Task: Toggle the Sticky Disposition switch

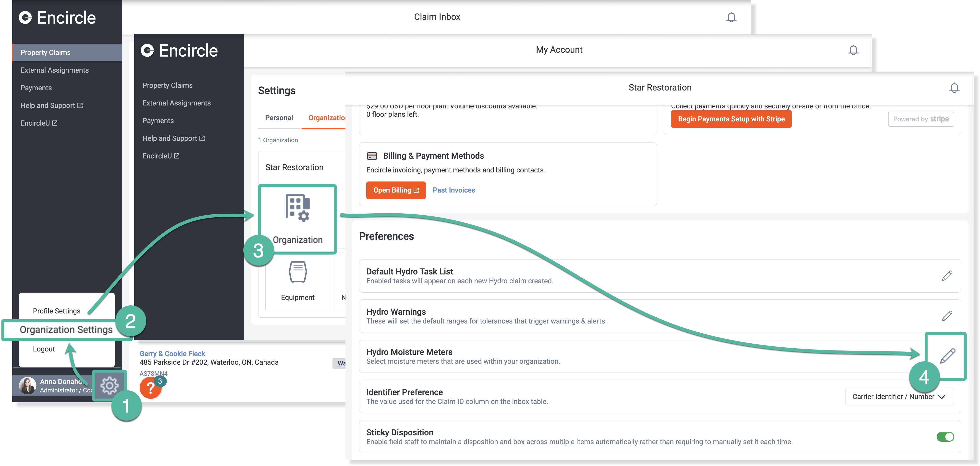Action: point(945,437)
